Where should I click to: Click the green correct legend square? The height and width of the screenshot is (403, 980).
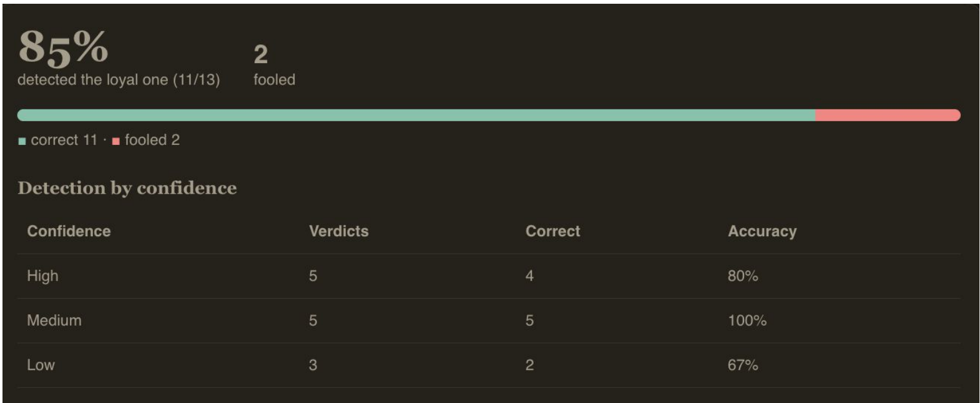coord(22,141)
